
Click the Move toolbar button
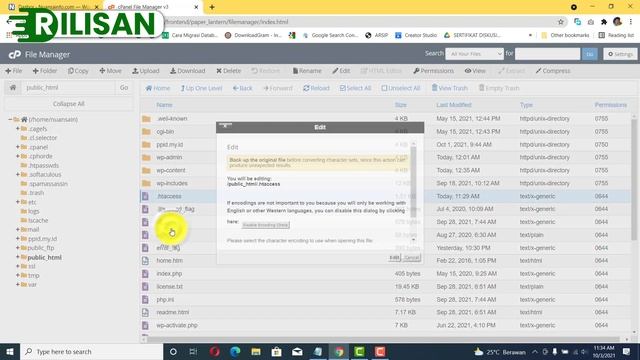pos(110,71)
